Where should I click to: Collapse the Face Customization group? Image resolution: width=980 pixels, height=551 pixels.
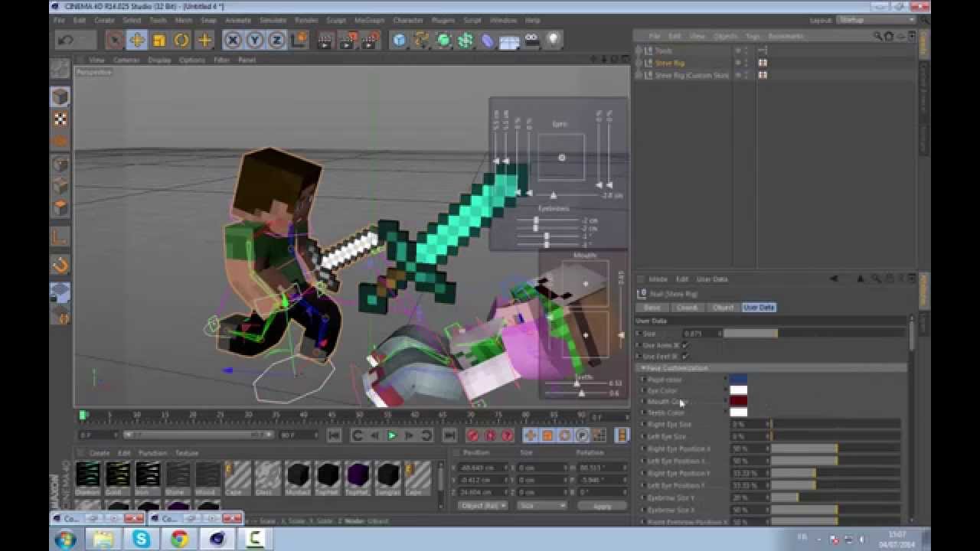pos(644,368)
